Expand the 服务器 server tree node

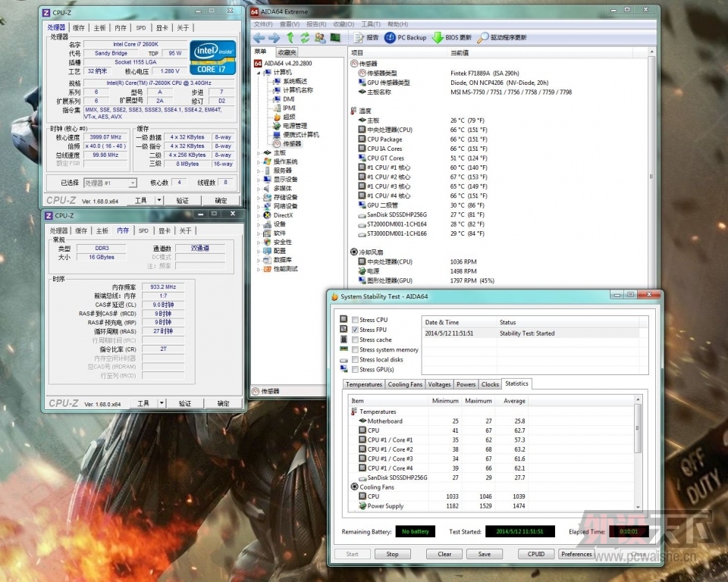[x=259, y=171]
